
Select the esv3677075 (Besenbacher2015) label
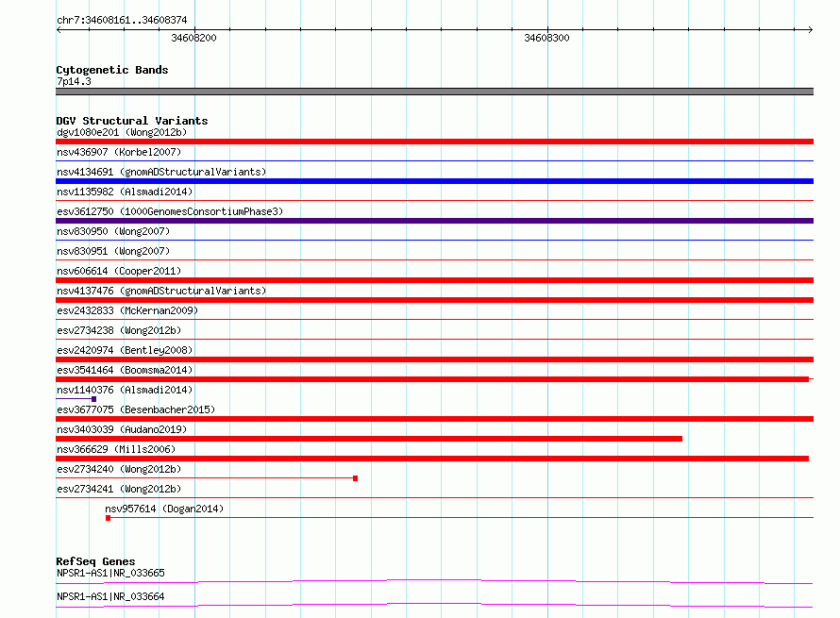(x=136, y=409)
